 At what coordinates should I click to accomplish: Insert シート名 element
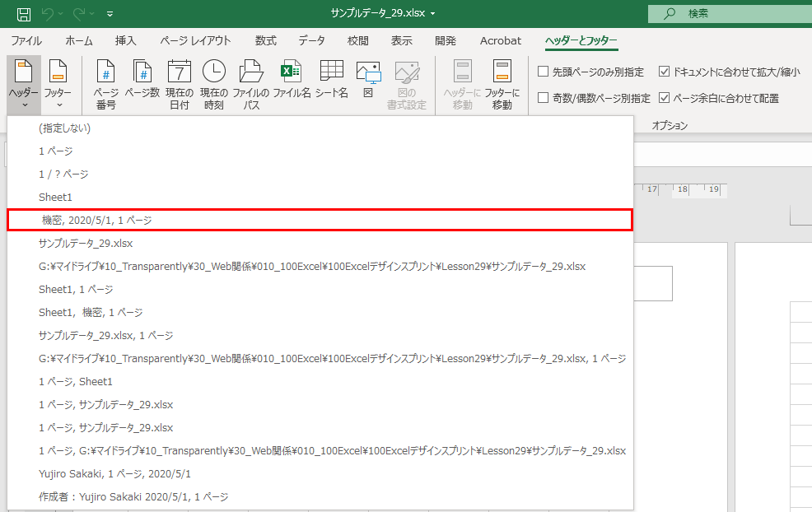(331, 80)
